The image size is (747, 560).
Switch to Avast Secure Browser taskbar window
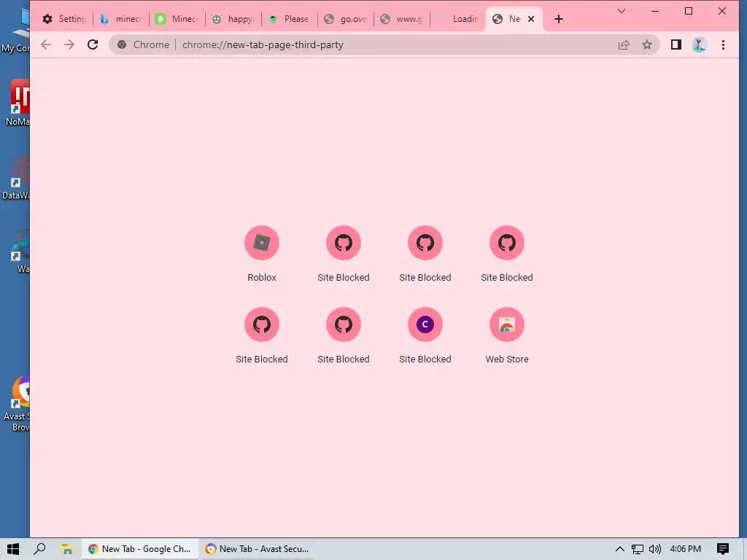(257, 549)
